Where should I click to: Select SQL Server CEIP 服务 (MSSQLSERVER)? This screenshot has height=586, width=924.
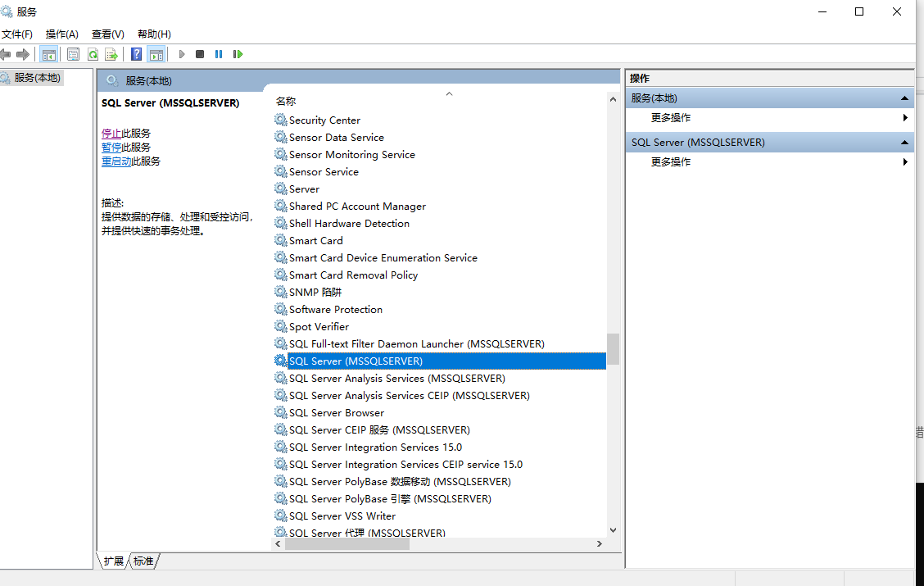click(x=379, y=429)
